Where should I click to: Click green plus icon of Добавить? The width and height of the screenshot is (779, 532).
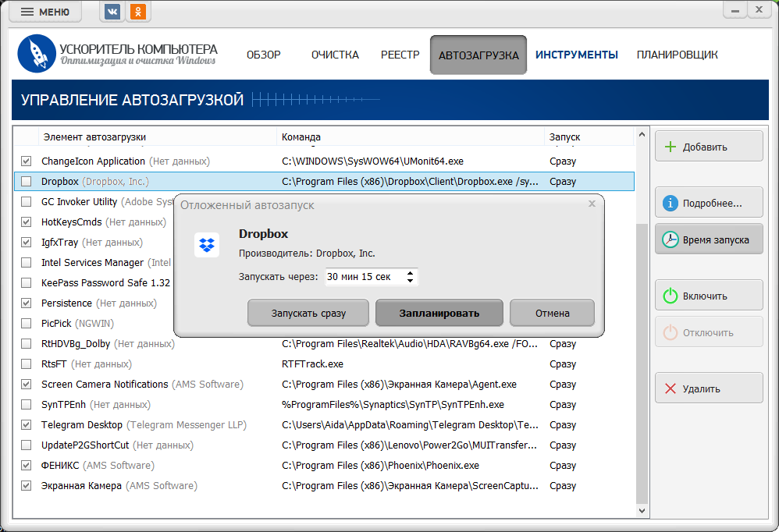point(671,147)
